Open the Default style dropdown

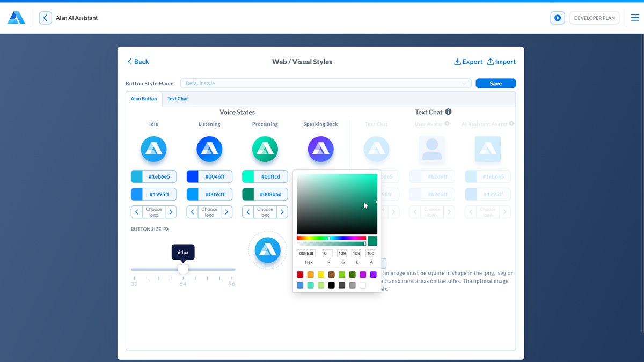coord(464,83)
